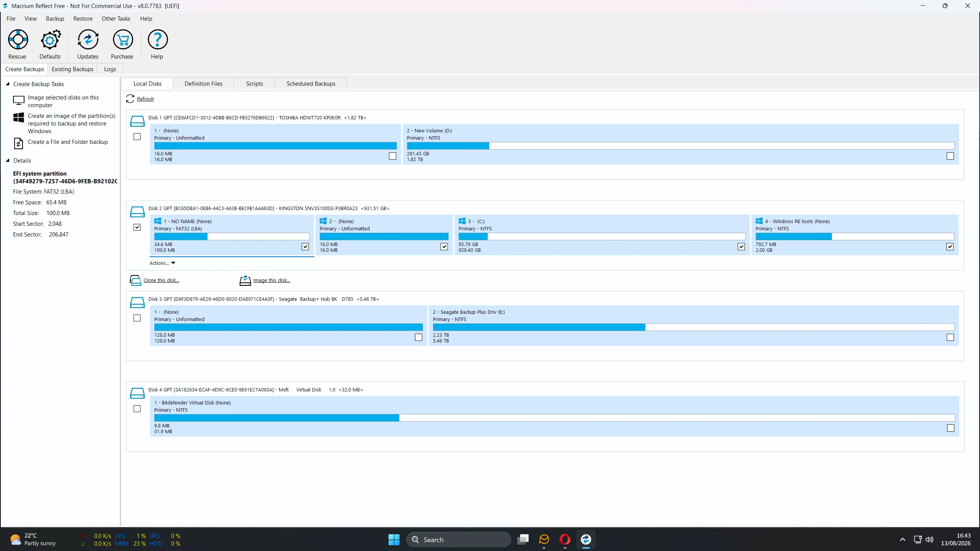This screenshot has width=980, height=551.
Task: Open the Defaults settings gear icon
Action: point(50,39)
